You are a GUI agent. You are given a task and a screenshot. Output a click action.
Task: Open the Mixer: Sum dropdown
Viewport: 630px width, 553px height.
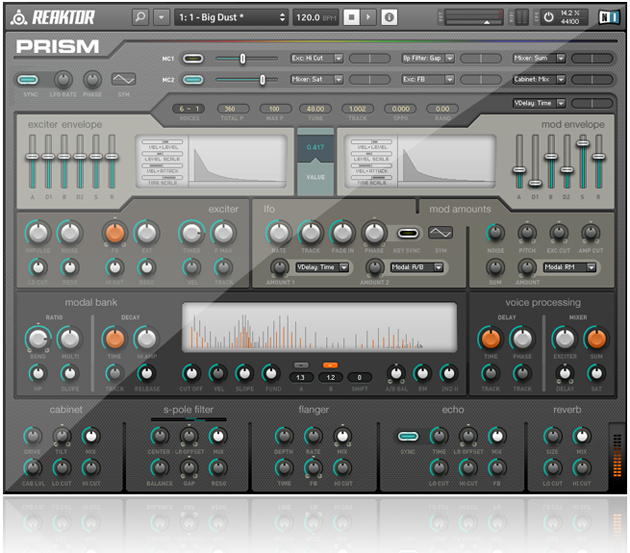pyautogui.click(x=539, y=58)
